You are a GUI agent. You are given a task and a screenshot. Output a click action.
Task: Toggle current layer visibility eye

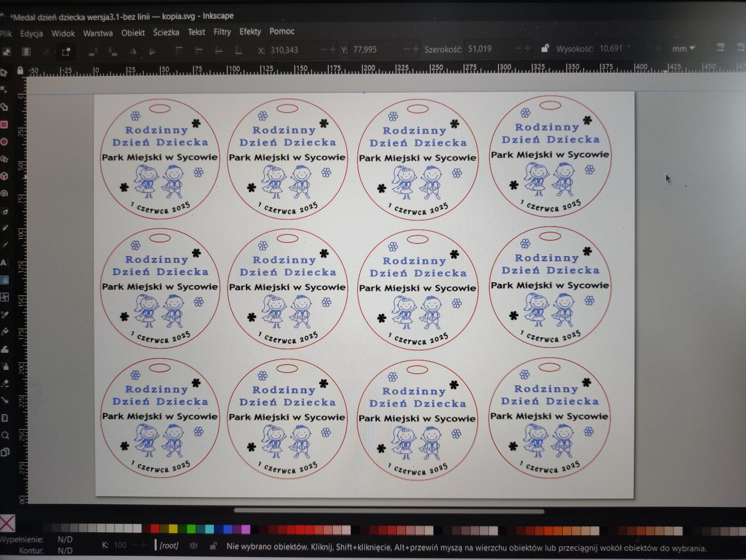[x=193, y=545]
